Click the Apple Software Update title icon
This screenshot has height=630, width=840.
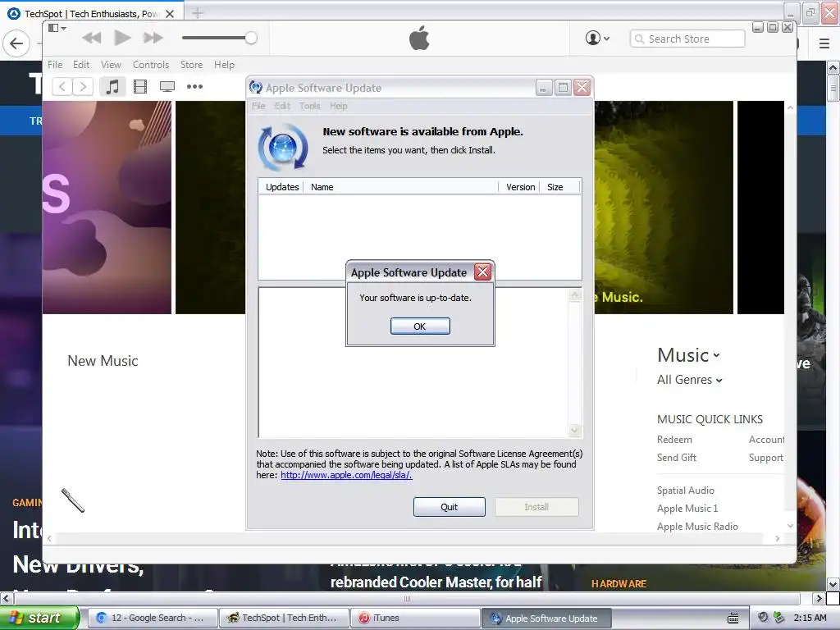(256, 87)
